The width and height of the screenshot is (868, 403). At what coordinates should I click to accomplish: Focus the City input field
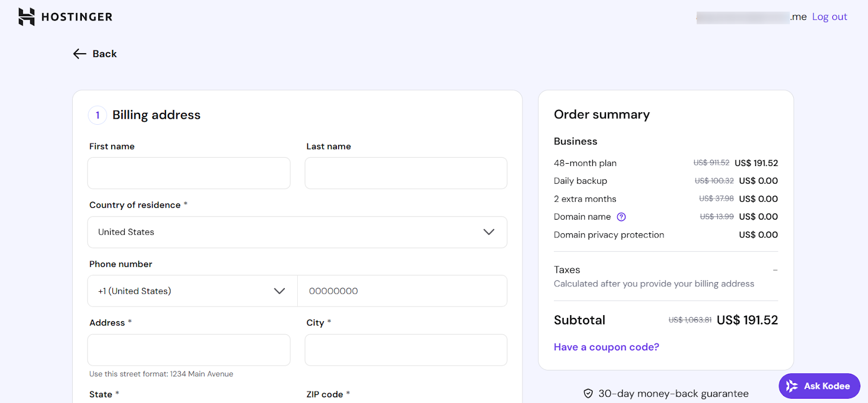click(406, 350)
